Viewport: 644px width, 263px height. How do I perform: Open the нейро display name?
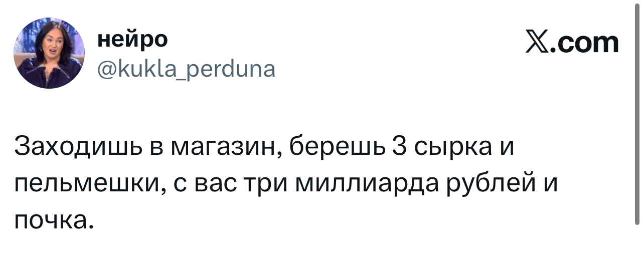click(x=132, y=40)
